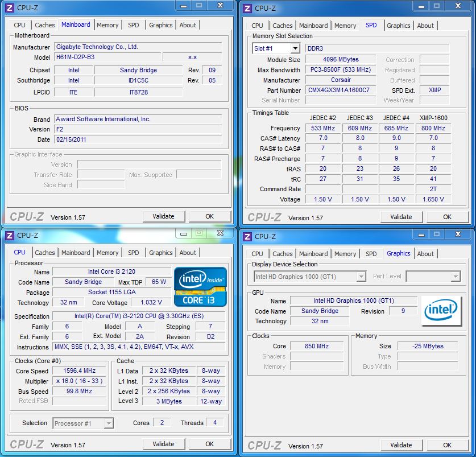
Task: Select BIOS brand 'Award Software International, Inc.'
Action: tap(138, 119)
